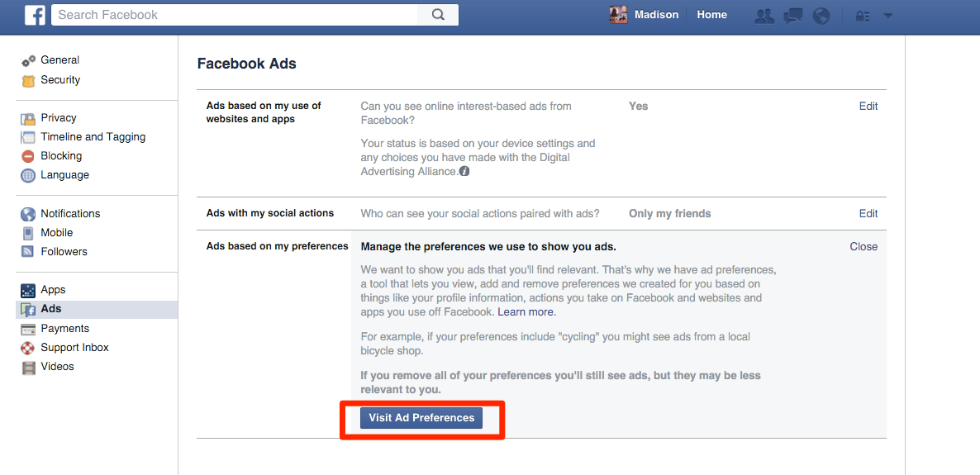Open the privacy shortcuts lock icon
Screen dimensions: 980x475
(862, 16)
